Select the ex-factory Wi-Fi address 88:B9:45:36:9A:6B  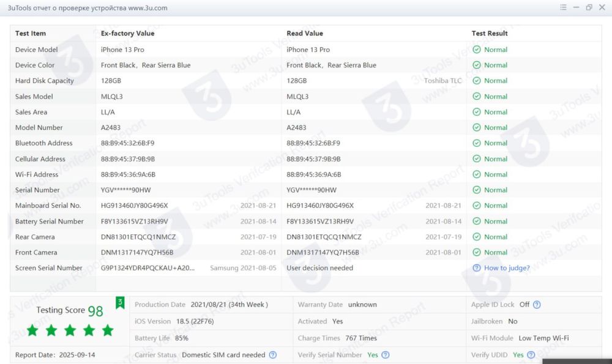point(128,174)
